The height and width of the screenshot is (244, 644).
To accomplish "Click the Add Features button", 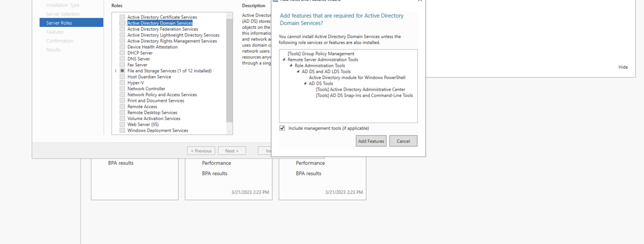I will click(371, 141).
